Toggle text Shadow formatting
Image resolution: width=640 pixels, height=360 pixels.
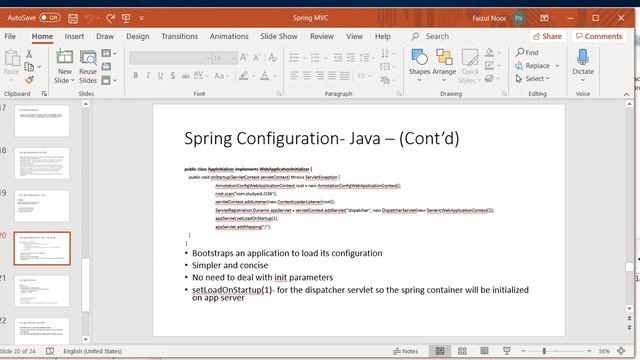173,76
